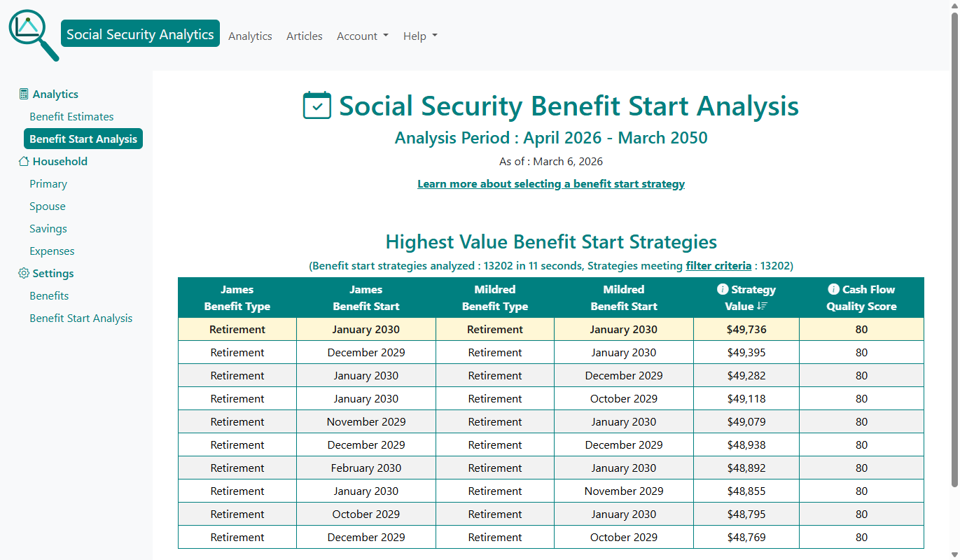This screenshot has width=960, height=560.
Task: Open the Settings gear icon
Action: click(23, 273)
